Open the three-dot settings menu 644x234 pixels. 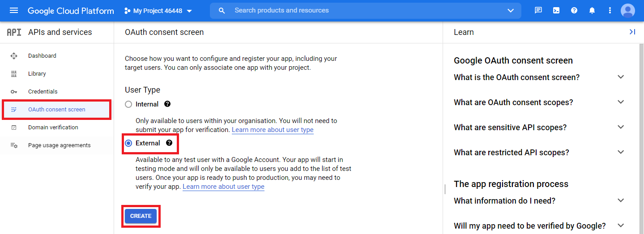coord(610,10)
